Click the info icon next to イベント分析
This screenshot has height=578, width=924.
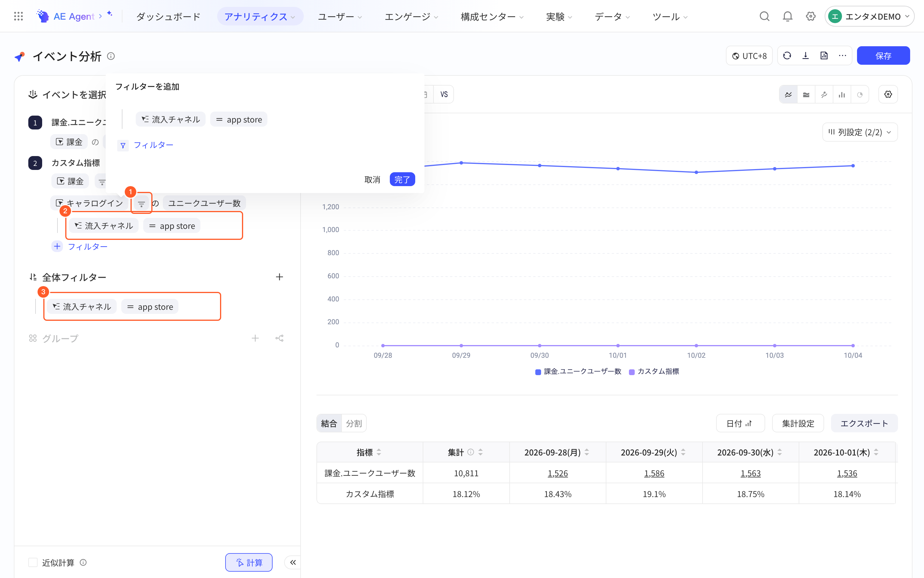click(111, 56)
